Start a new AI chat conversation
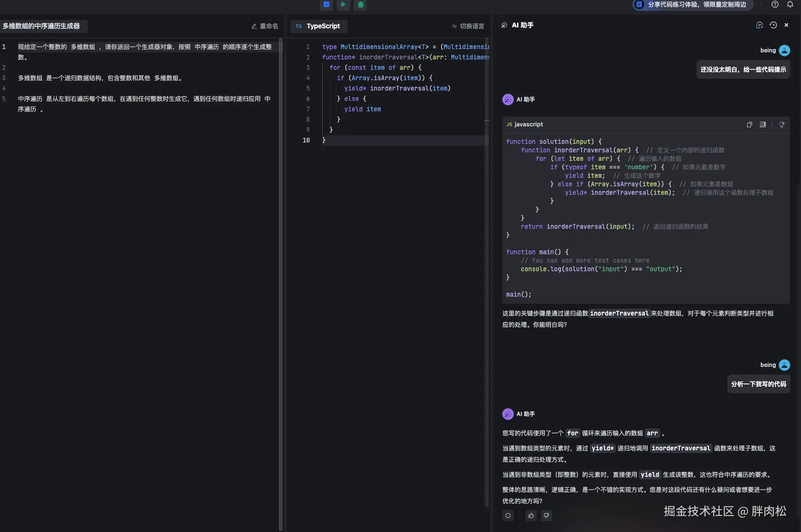Image resolution: width=801 pixels, height=532 pixels. [x=759, y=25]
